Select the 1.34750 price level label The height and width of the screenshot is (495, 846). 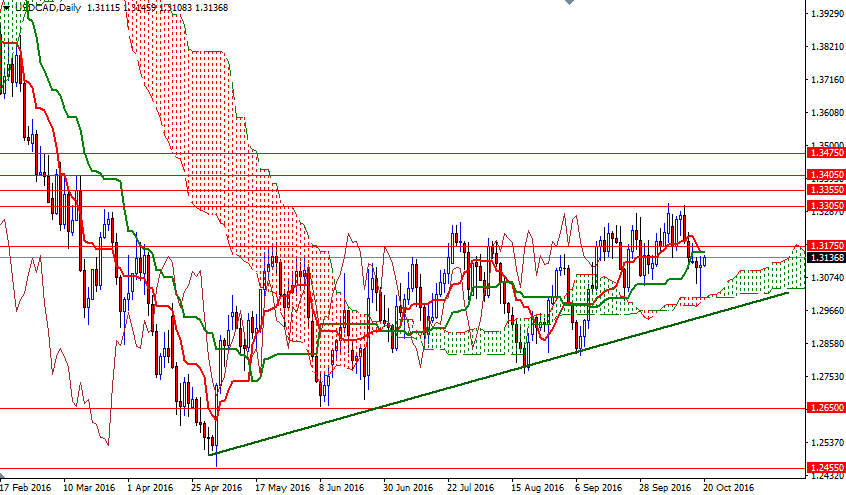[x=826, y=154]
